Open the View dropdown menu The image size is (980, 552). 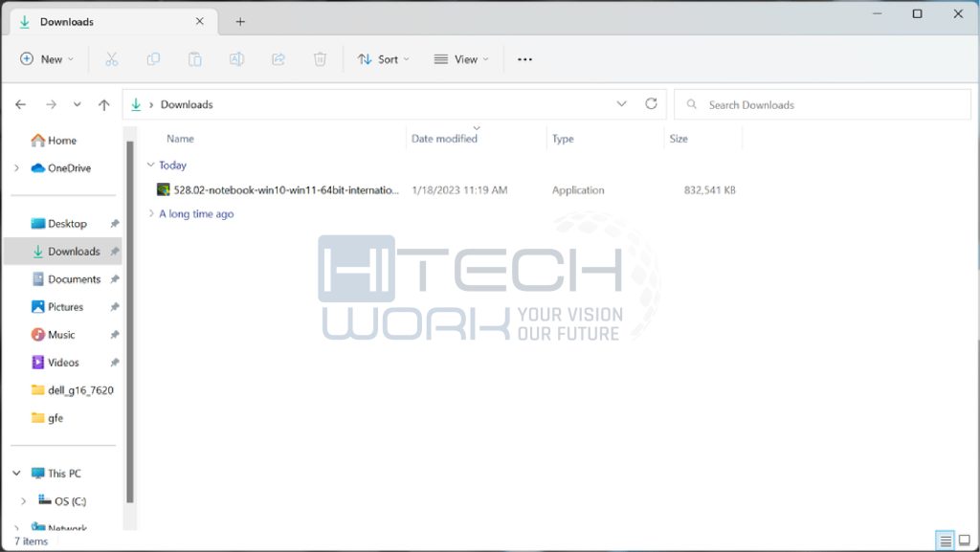[x=461, y=59]
